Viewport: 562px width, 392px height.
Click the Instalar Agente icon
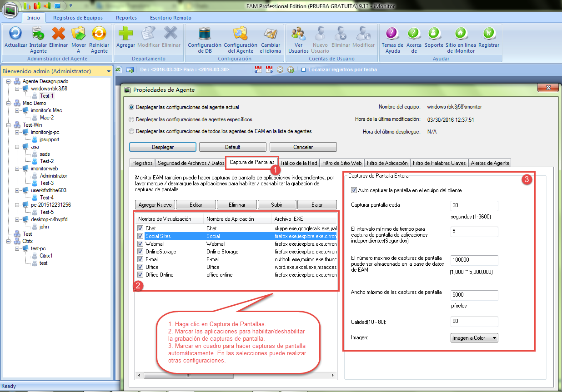click(x=38, y=34)
